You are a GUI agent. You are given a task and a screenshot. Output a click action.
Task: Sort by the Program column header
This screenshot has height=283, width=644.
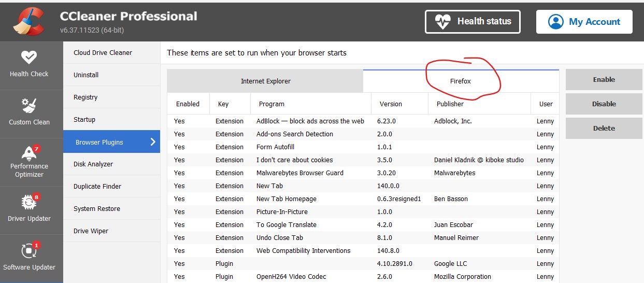coord(311,104)
